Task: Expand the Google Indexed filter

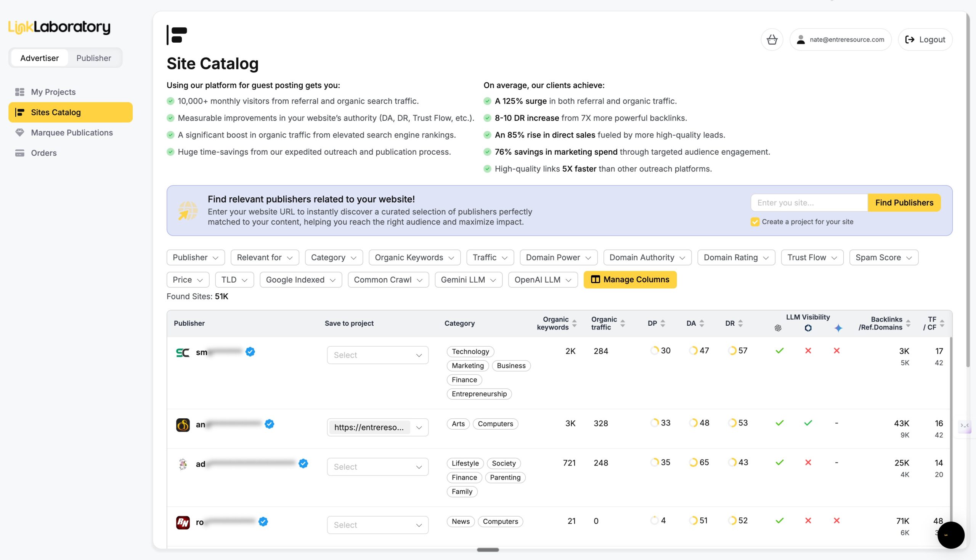Action: click(x=300, y=280)
